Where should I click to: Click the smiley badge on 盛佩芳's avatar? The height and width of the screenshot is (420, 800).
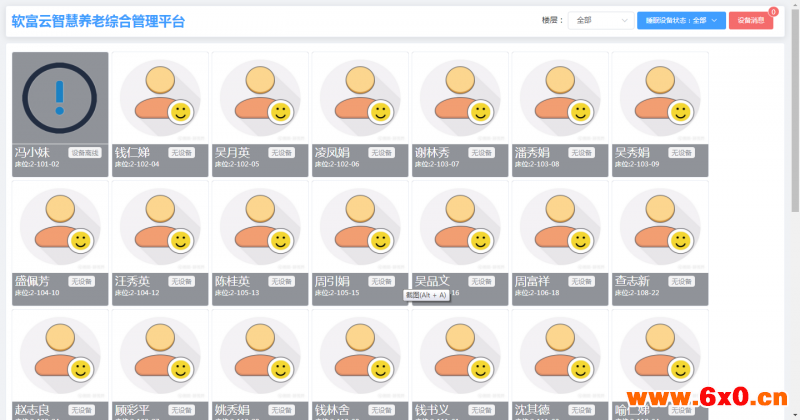click(80, 240)
